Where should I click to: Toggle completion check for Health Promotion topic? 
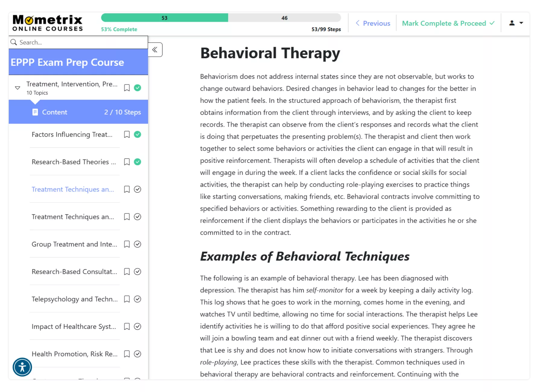pyautogui.click(x=138, y=354)
